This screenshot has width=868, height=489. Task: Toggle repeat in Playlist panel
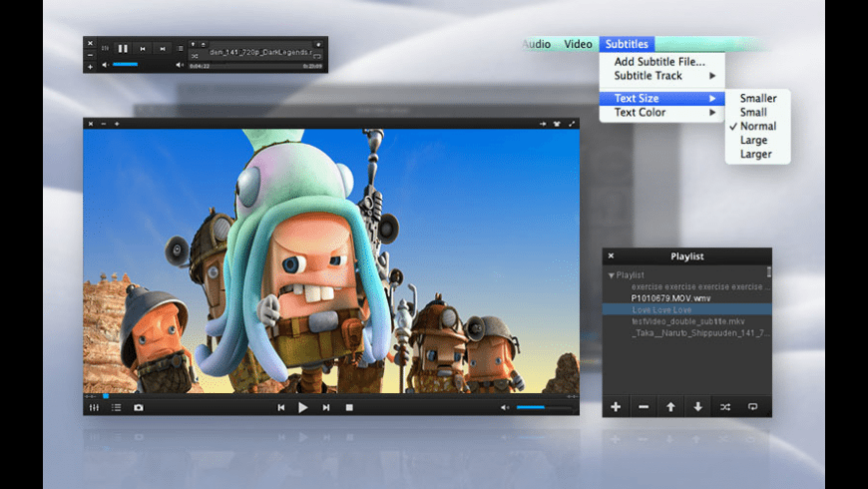coord(753,407)
